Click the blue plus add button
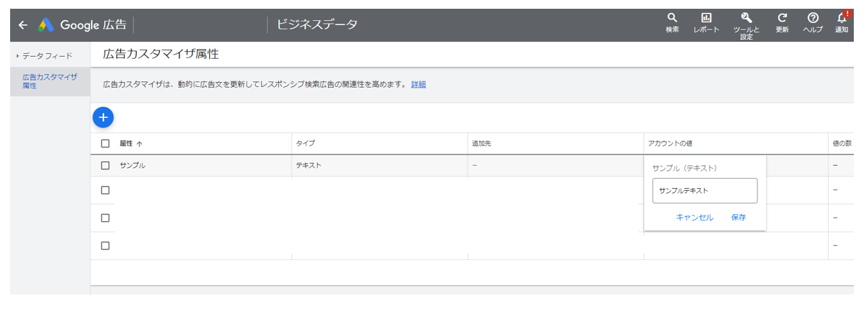This screenshot has width=868, height=310. (x=103, y=117)
